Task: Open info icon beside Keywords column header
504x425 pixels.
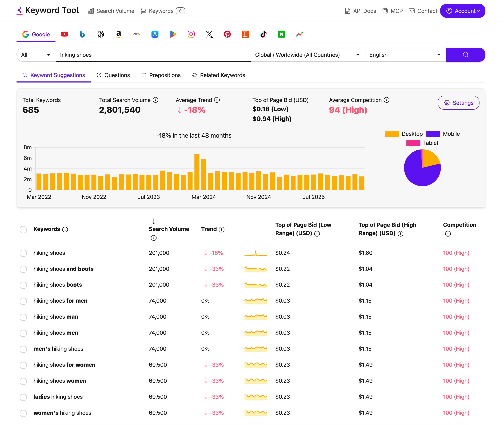Action: (65, 229)
